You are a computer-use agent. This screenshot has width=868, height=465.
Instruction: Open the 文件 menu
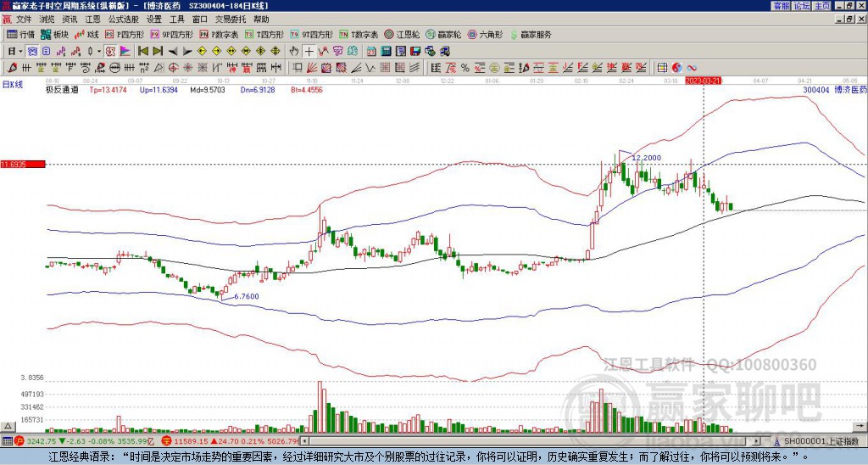click(24, 20)
